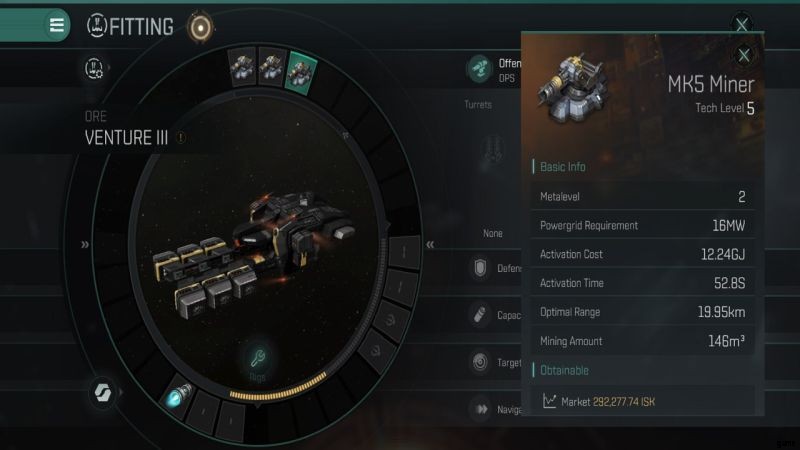Close the MK5 Miner info panel

pyautogui.click(x=743, y=55)
